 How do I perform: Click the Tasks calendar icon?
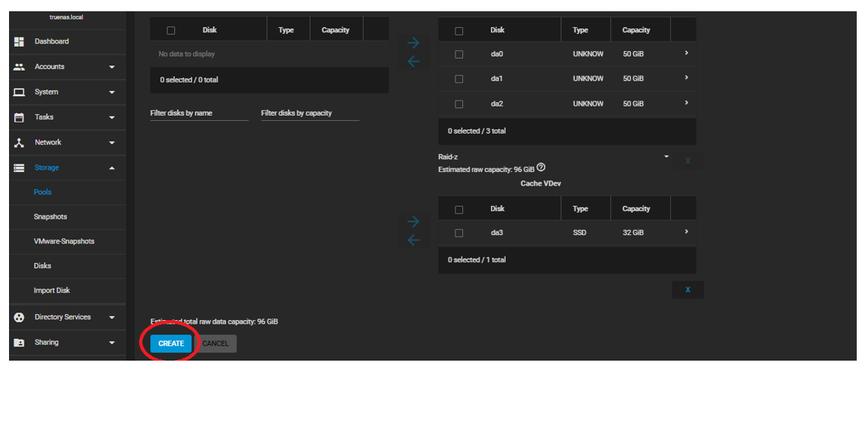click(x=20, y=117)
